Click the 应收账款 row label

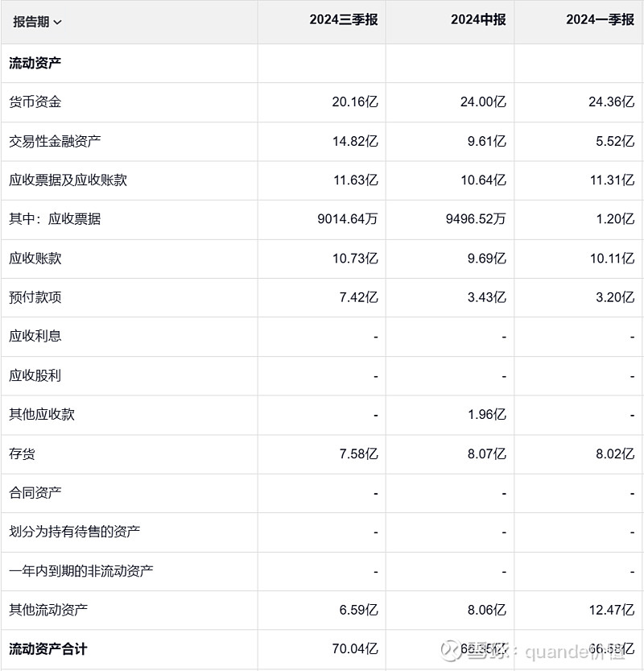(35, 259)
